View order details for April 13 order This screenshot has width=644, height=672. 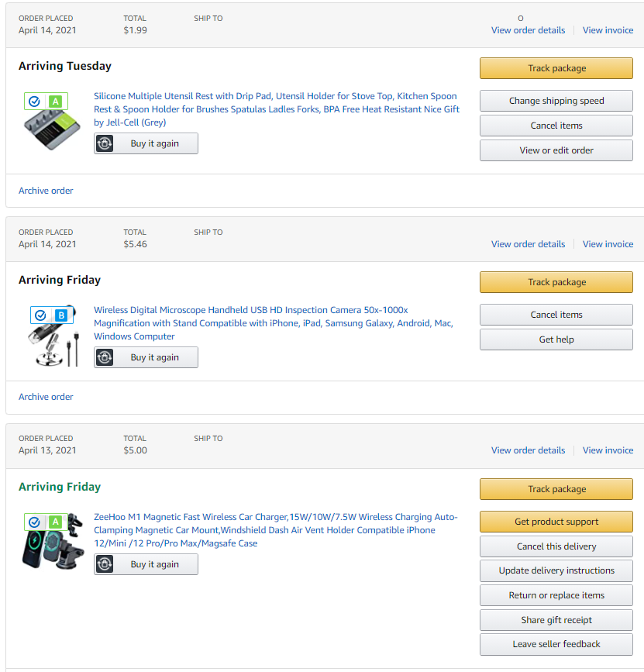pyautogui.click(x=528, y=450)
